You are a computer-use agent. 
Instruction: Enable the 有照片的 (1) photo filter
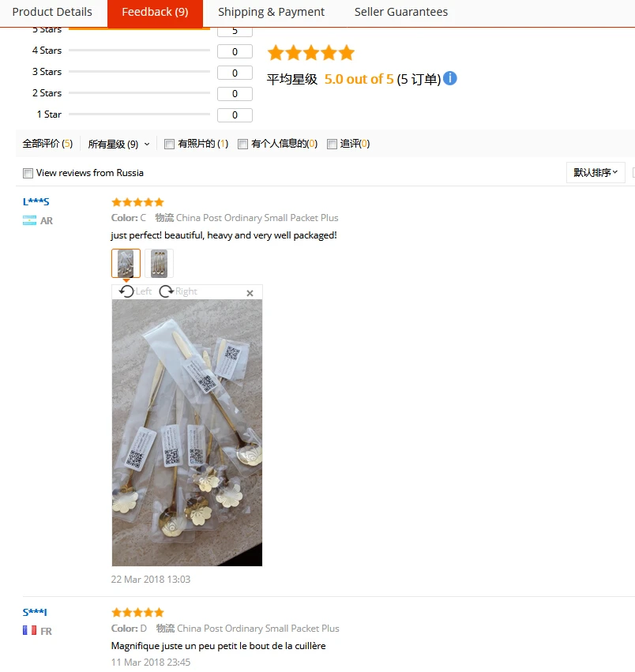click(169, 144)
